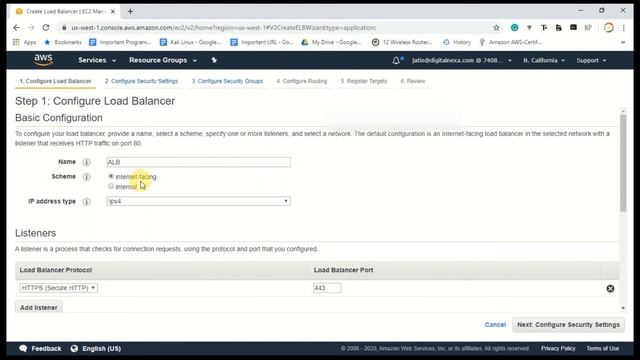Select the internet-facing scheme radio button
Screen dimensions: 640x360
coord(111,176)
